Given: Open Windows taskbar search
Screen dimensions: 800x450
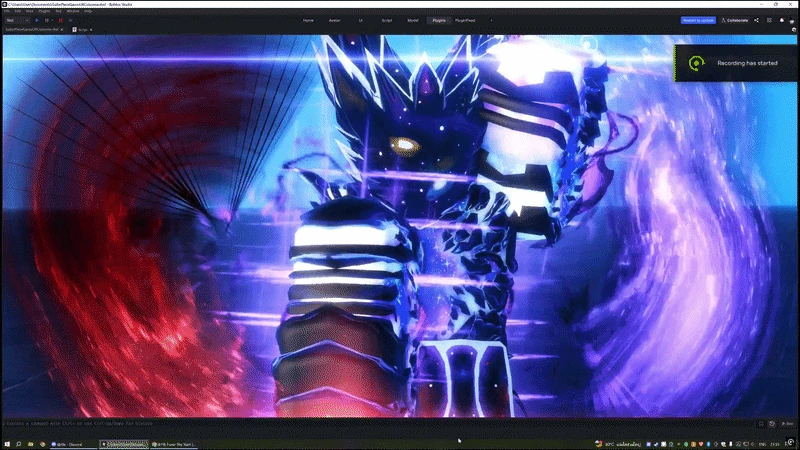Looking at the screenshot, I should pyautogui.click(x=18, y=444).
